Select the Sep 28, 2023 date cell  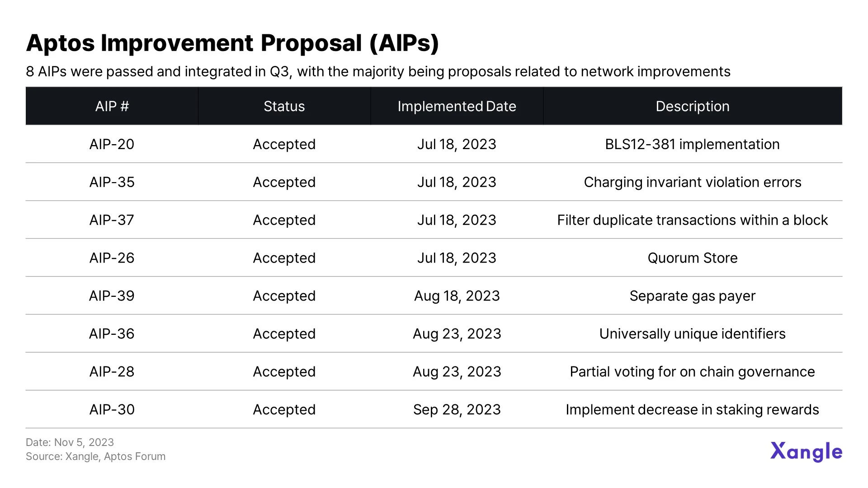coord(457,410)
